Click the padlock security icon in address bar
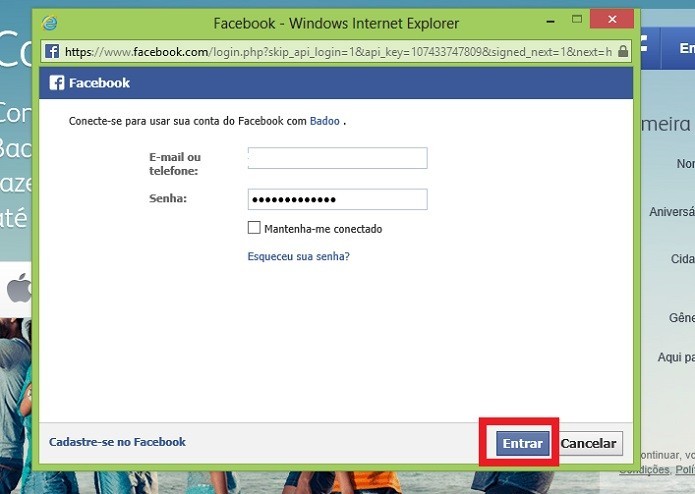 (623, 51)
